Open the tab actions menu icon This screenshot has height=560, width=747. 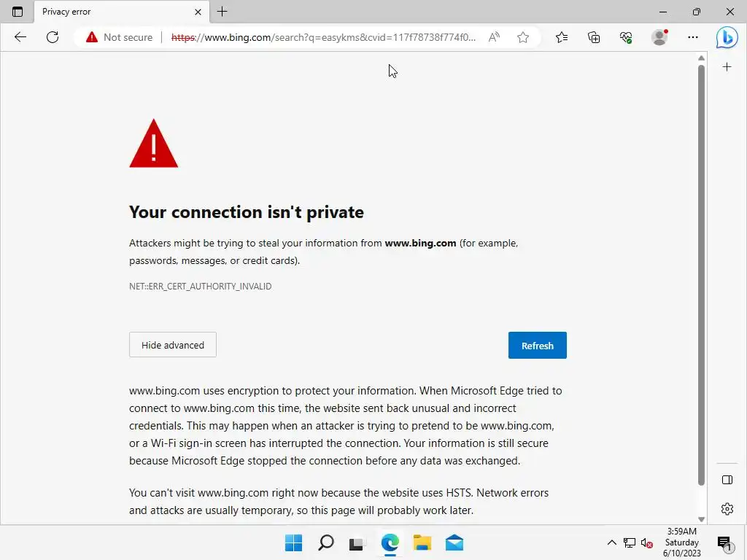pos(18,12)
